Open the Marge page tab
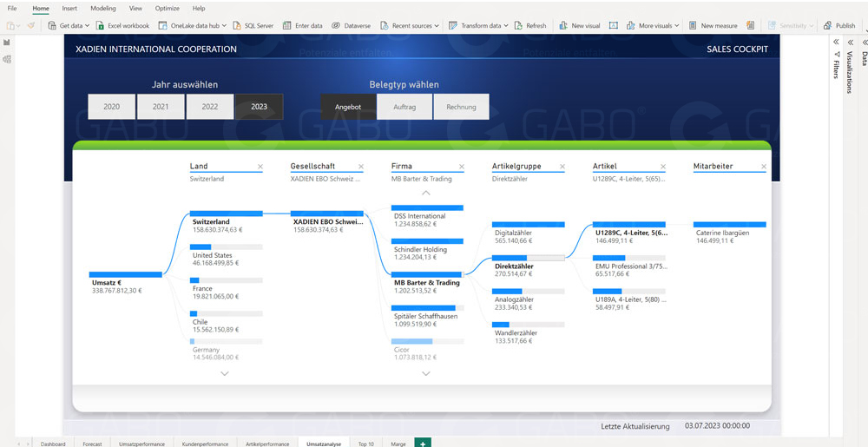Image resolution: width=868 pixels, height=447 pixels. (398, 444)
